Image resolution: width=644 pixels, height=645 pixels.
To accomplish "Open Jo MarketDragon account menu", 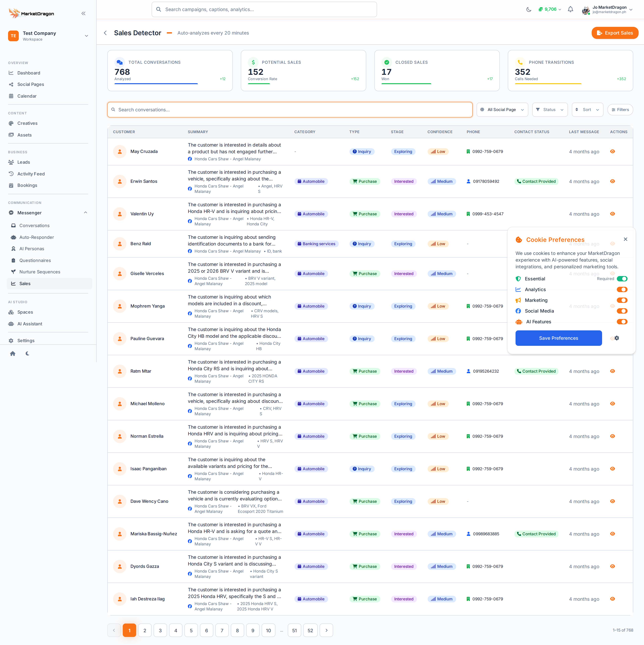I will point(607,9).
